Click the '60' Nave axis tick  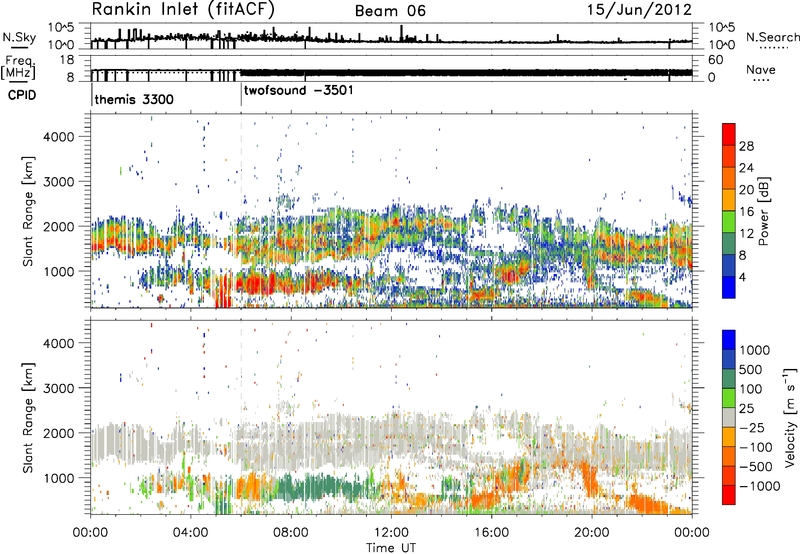point(715,60)
